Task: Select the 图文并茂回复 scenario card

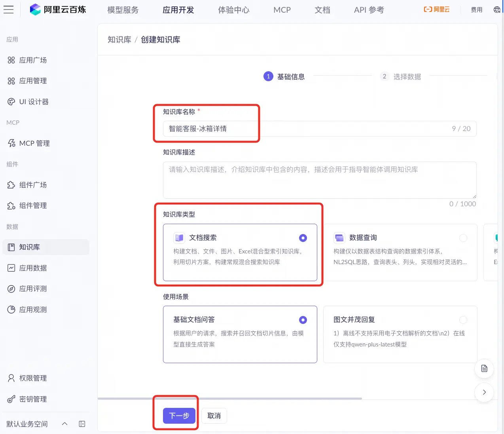Action: (x=400, y=334)
